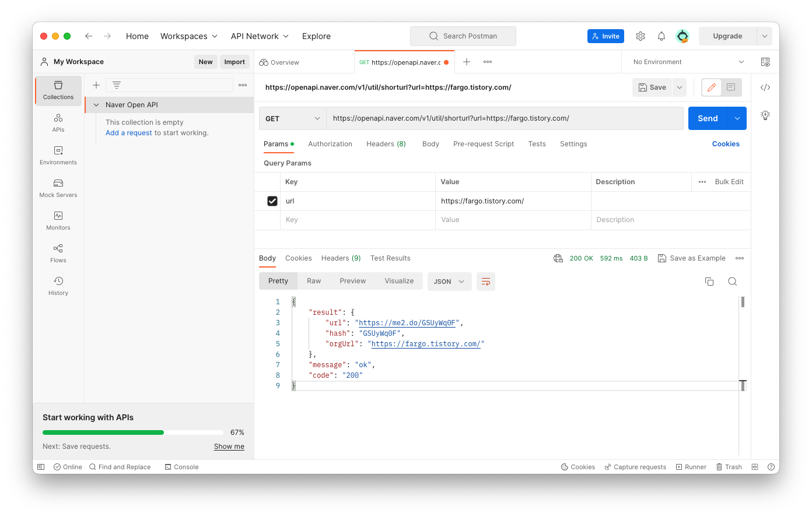Open the Cookies link in request
812x517 pixels.
point(726,144)
